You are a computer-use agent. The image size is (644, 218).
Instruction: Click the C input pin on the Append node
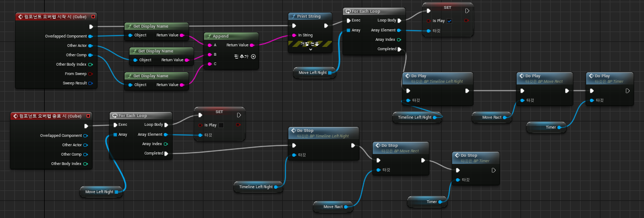(x=210, y=64)
